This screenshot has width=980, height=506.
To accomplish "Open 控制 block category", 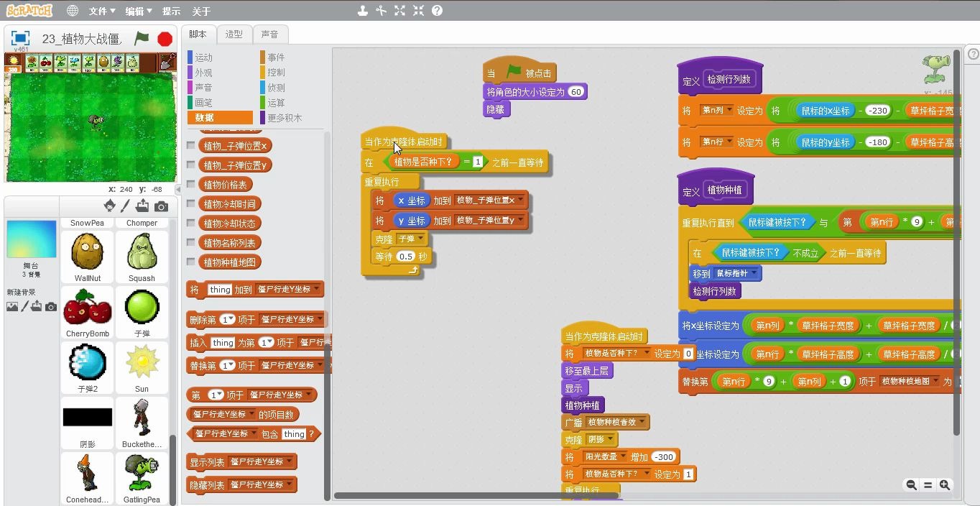I will click(x=277, y=72).
